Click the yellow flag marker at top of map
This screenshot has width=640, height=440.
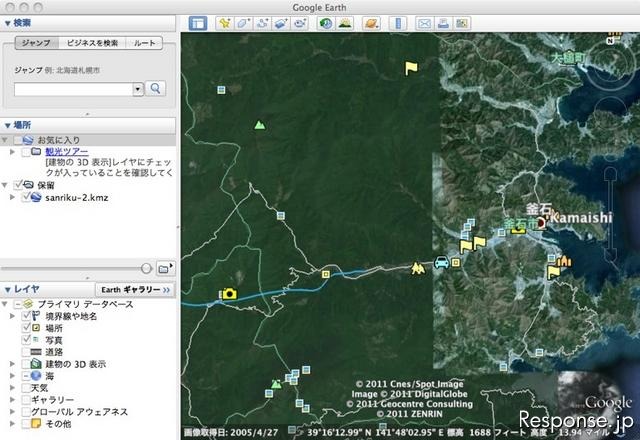[411, 68]
